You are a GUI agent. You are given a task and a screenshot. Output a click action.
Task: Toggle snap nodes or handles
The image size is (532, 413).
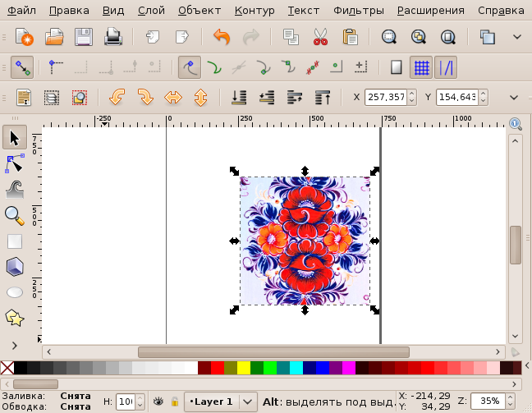(190, 67)
